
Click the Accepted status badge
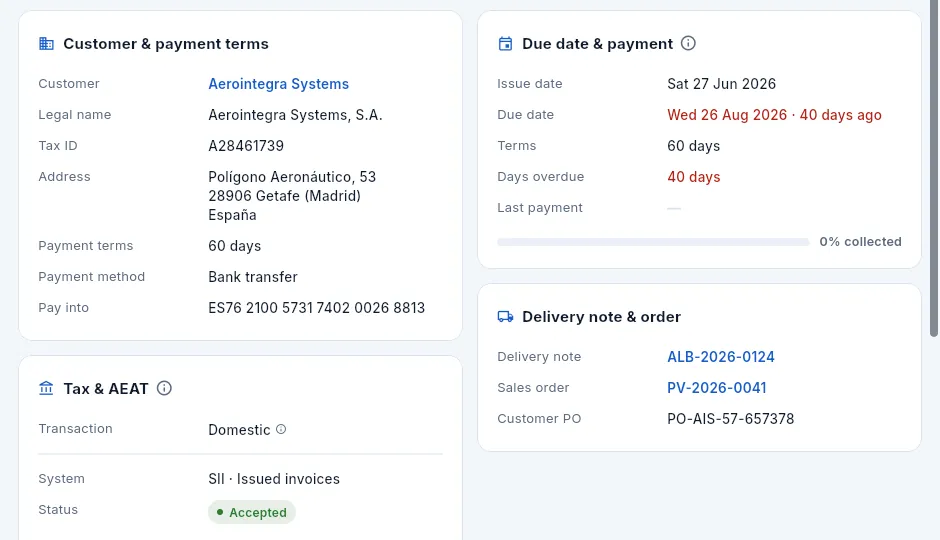point(252,512)
